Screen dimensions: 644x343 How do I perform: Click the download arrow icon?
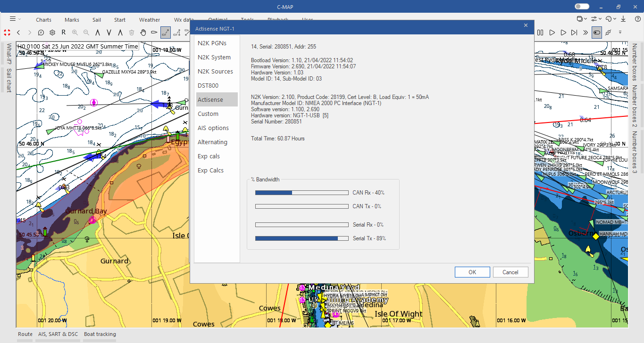coord(623,19)
